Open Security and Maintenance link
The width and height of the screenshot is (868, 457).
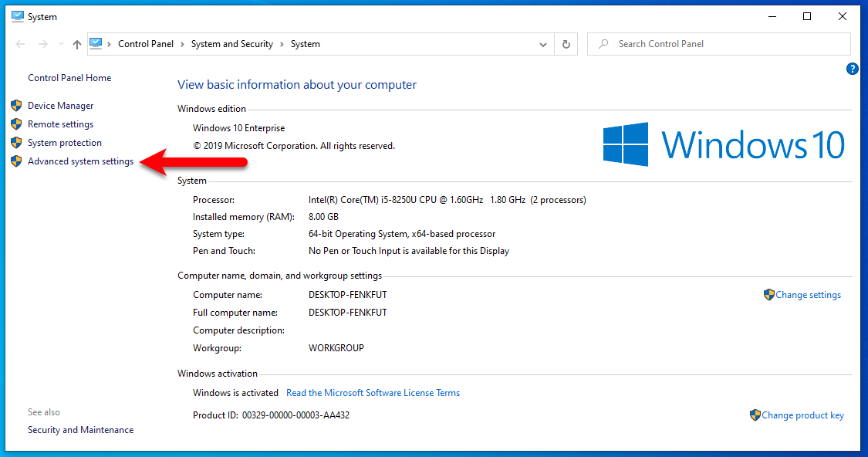[81, 430]
